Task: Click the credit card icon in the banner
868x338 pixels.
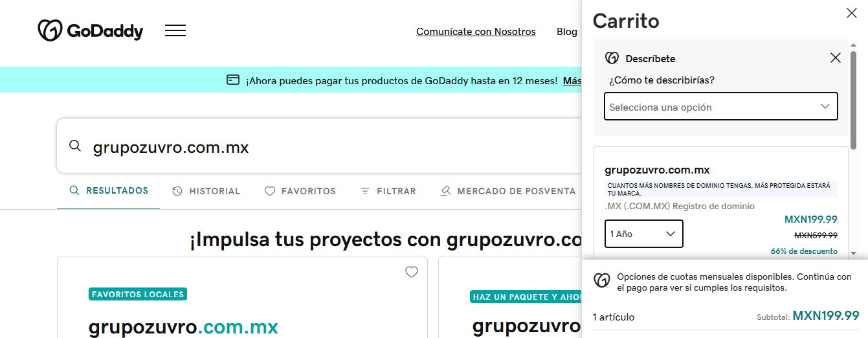Action: tap(233, 80)
